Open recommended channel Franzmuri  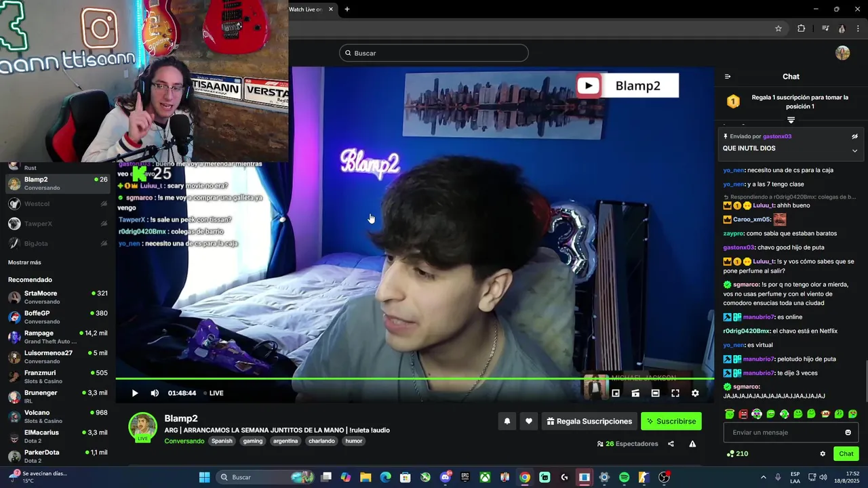pos(58,376)
